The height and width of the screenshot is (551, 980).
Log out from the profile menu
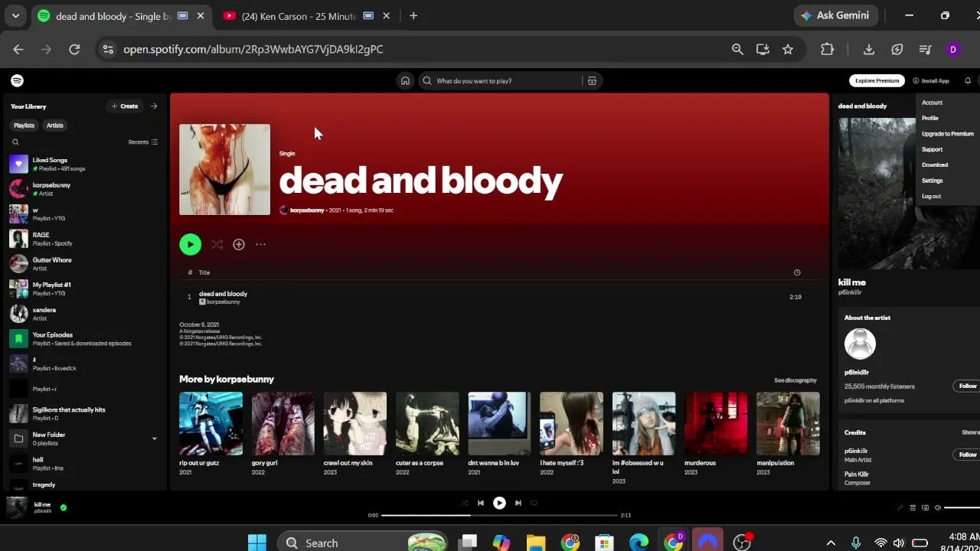tap(931, 196)
